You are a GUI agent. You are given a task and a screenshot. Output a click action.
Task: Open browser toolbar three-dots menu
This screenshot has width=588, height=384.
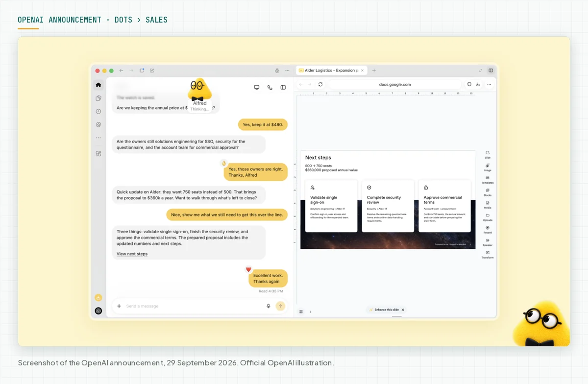pos(489,84)
